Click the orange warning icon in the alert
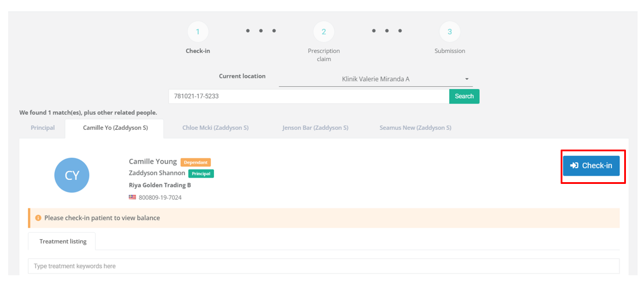This screenshot has width=644, height=284. (x=38, y=218)
